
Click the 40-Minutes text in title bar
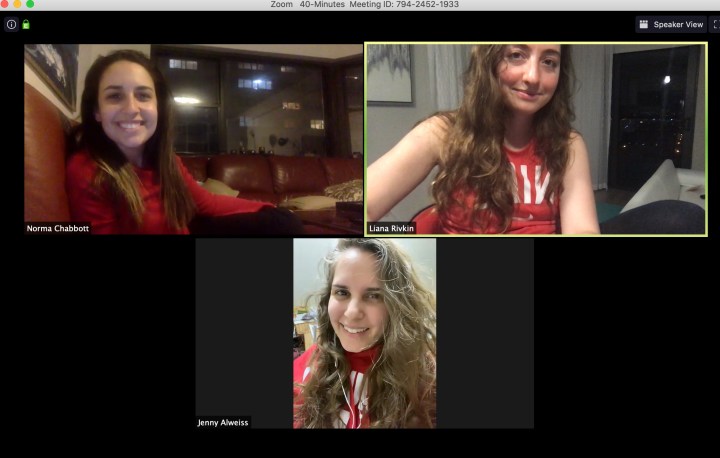pos(322,4)
